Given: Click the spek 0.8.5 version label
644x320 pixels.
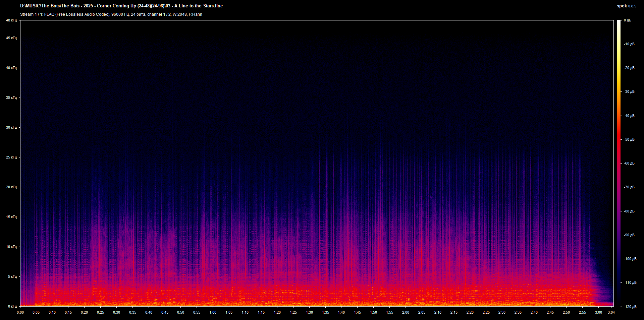Looking at the screenshot, I should tap(626, 6).
